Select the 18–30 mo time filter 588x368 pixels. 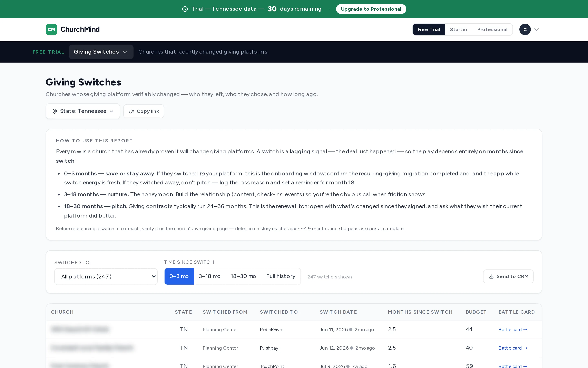(x=243, y=276)
